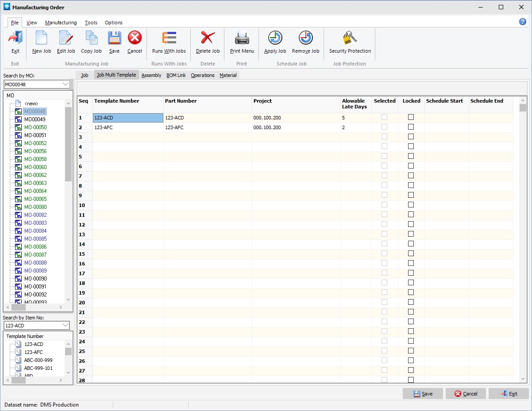Image resolution: width=532 pixels, height=411 pixels.
Task: Toggle Locked checkbox for row 3
Action: (x=411, y=137)
